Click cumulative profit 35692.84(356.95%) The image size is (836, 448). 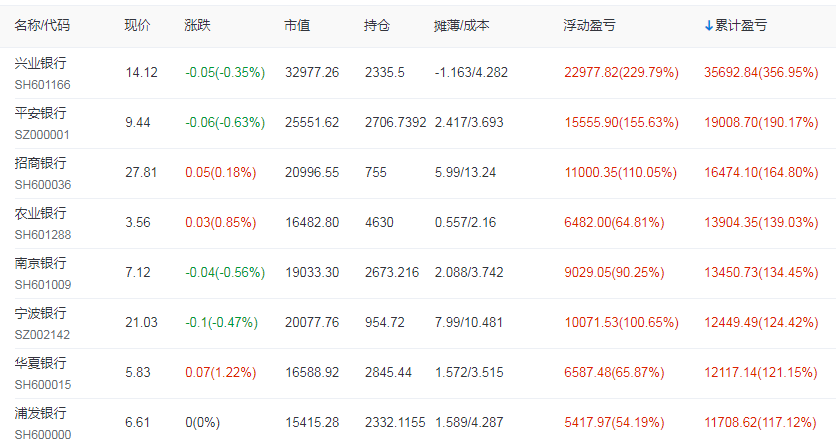point(761,73)
